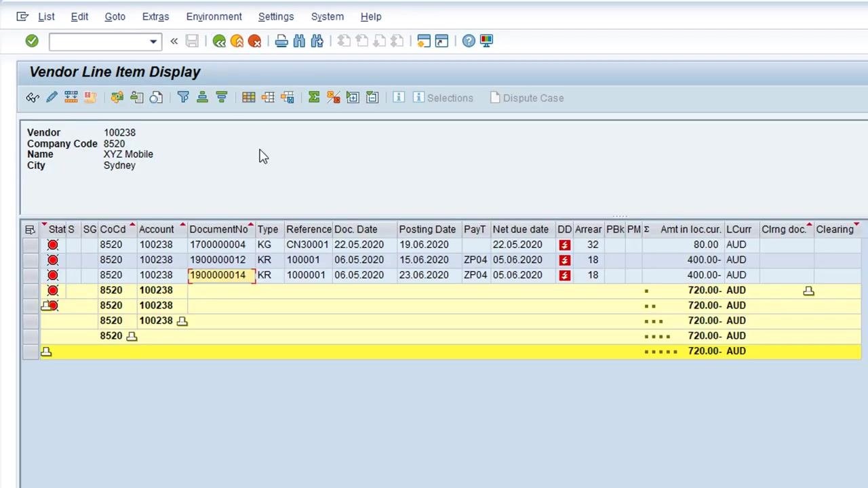Select row for document 1900000014
The height and width of the screenshot is (488, 868).
(30, 274)
